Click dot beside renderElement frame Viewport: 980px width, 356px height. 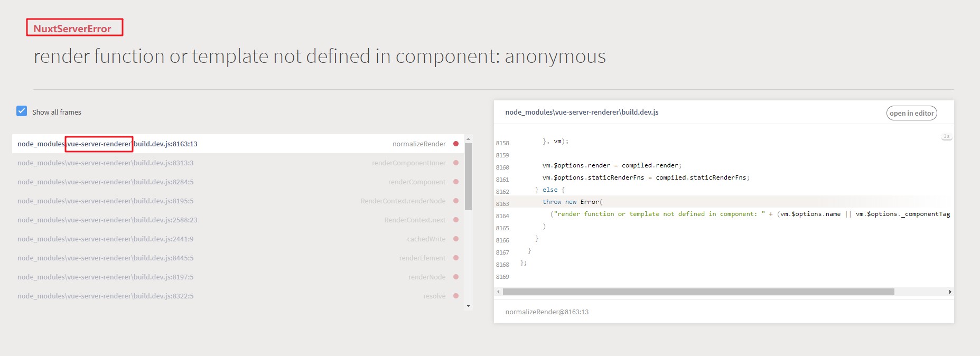tap(456, 258)
